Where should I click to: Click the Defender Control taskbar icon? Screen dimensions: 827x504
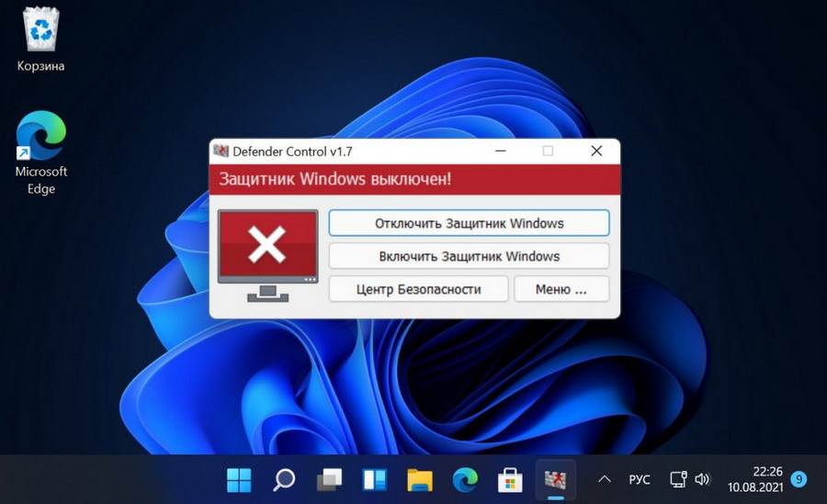click(555, 479)
